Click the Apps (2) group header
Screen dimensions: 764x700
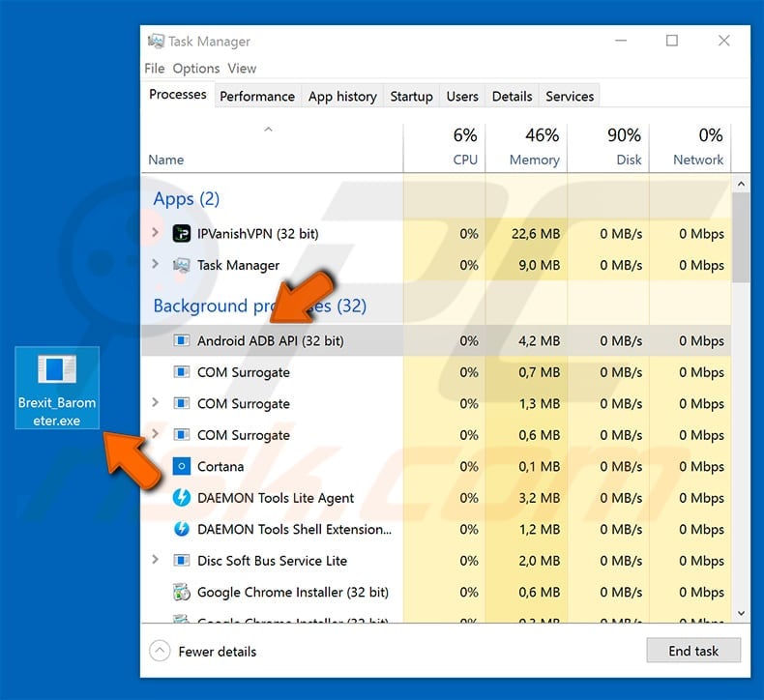click(186, 199)
